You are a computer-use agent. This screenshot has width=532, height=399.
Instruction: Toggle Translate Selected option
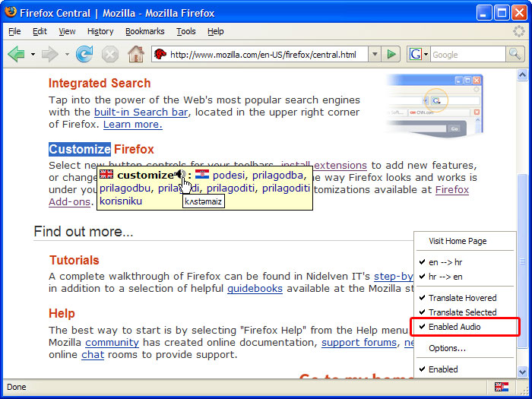coord(465,312)
